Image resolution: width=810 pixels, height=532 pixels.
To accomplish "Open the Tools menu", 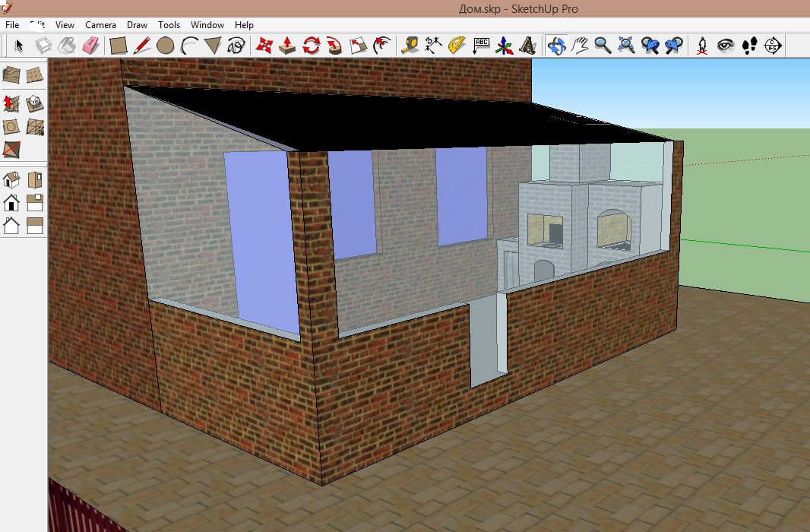I will click(x=169, y=25).
